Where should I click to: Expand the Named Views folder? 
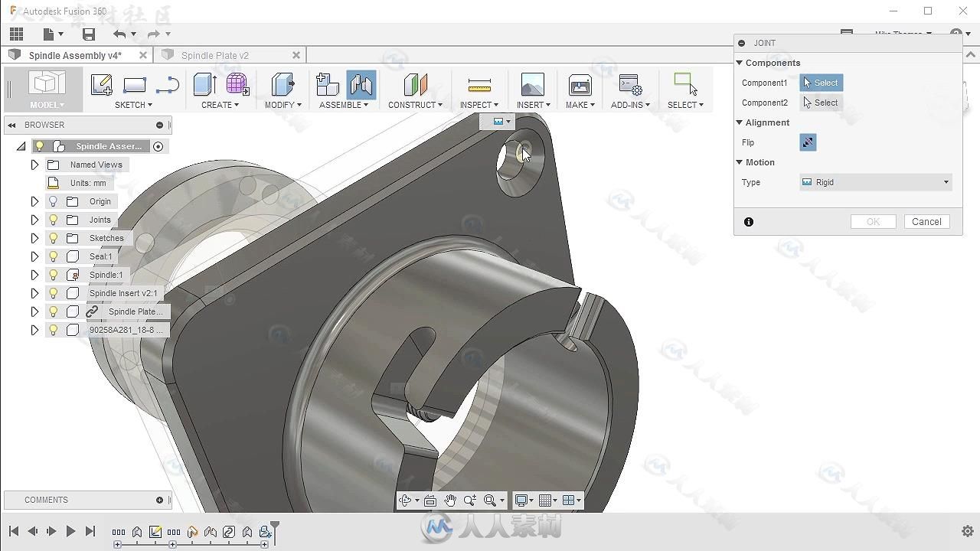point(34,165)
